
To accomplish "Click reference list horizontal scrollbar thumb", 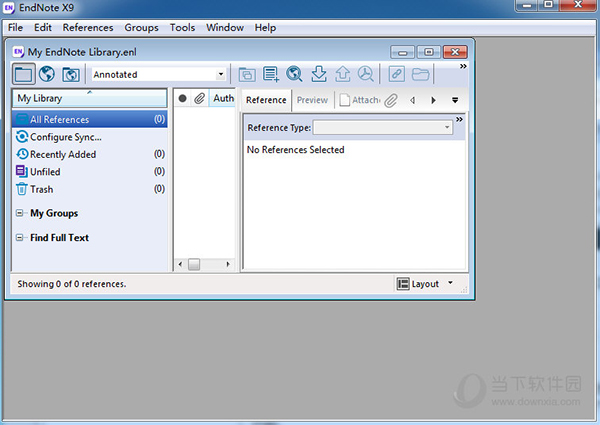I will click(194, 264).
